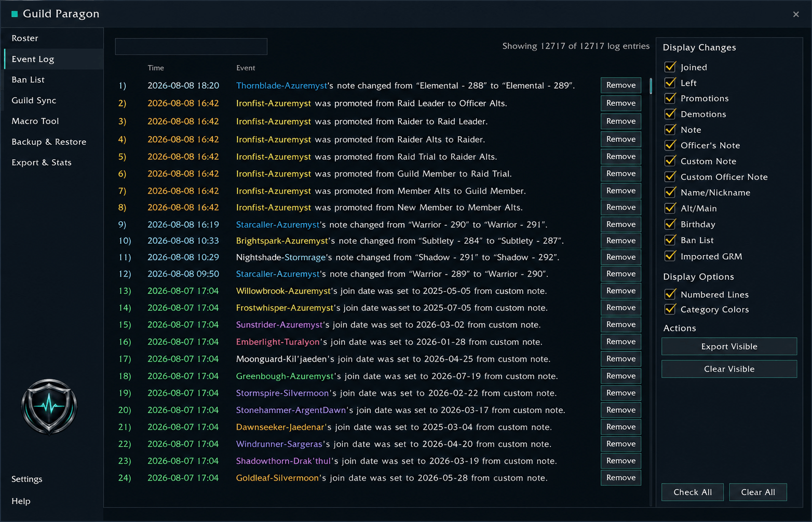Remove entry 9 Starcaller Warrior 291
The image size is (812, 522).
tap(621, 224)
